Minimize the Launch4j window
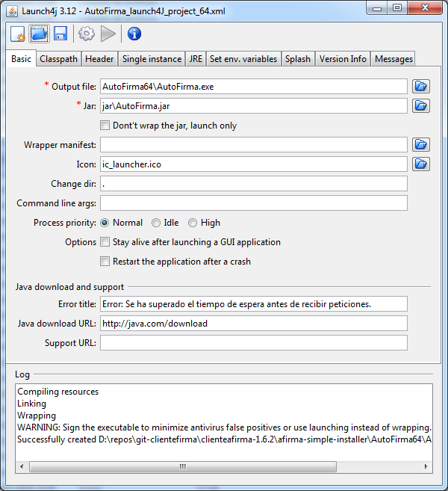The image size is (448, 491). coord(377,8)
